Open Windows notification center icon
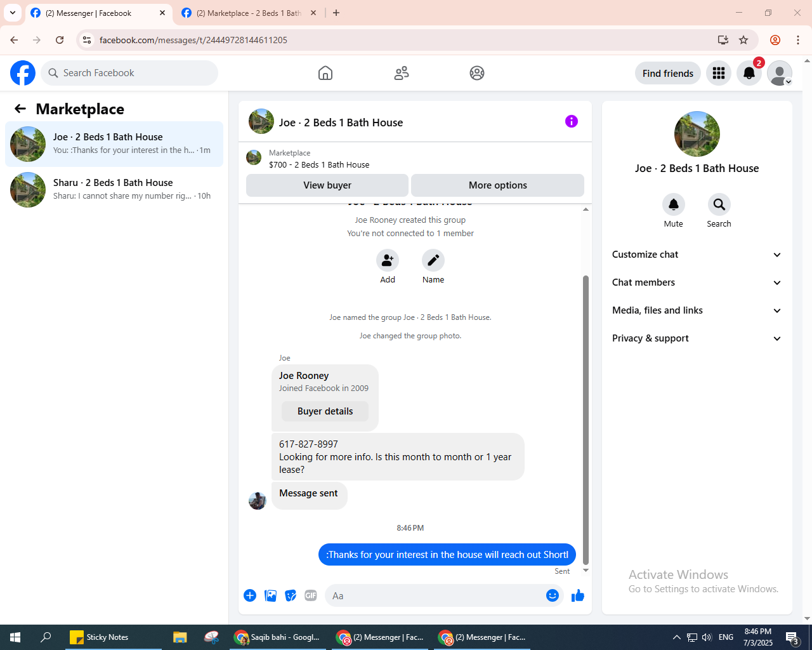The image size is (812, 650). click(792, 637)
